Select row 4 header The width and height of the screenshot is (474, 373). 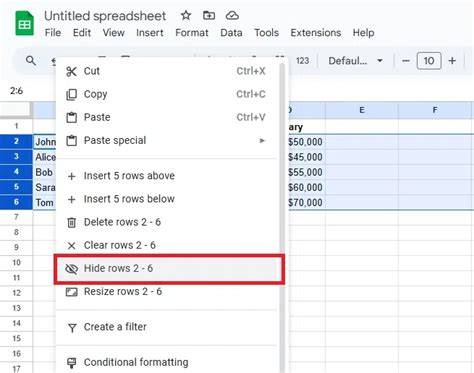[x=16, y=172]
